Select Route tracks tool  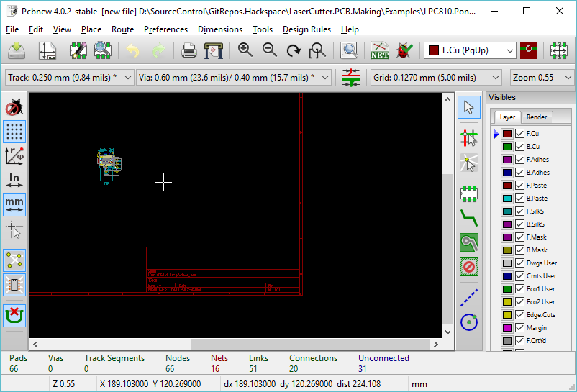[x=469, y=218]
